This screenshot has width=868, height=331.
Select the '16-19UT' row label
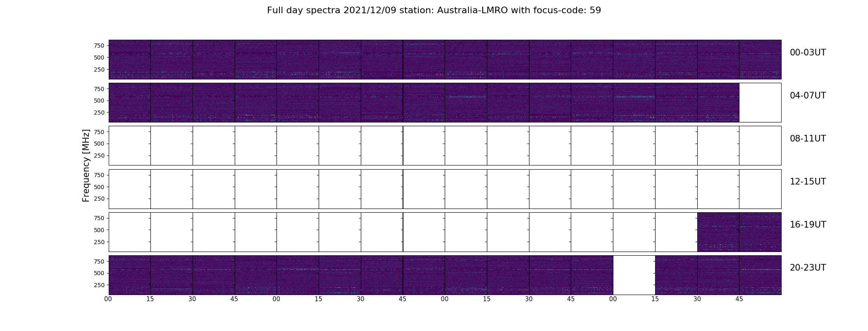coord(808,225)
